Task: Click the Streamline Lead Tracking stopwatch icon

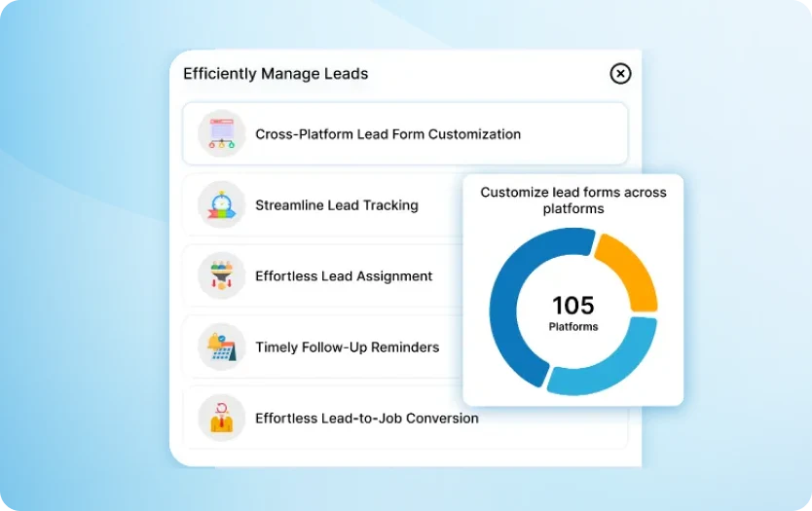Action: [x=222, y=204]
